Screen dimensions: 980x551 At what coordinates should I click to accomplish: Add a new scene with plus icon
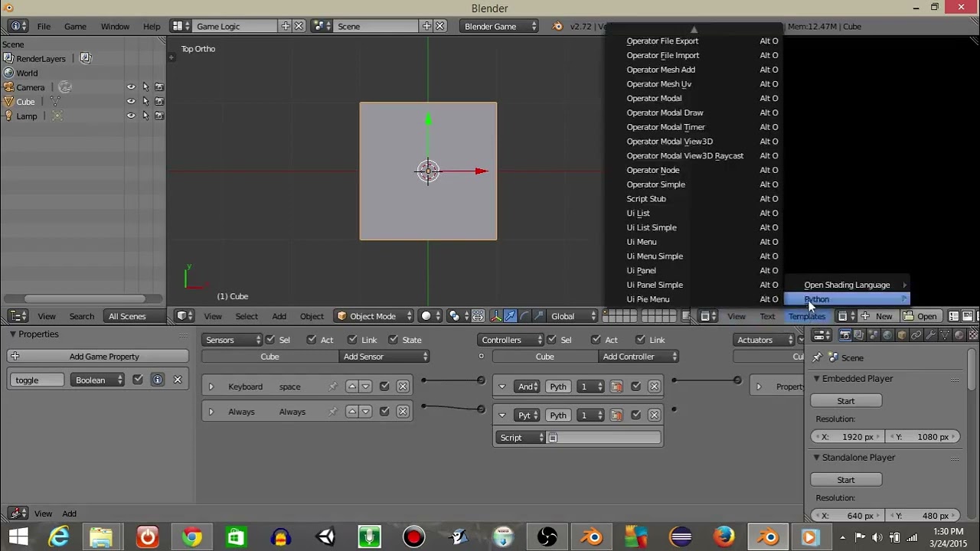coord(426,26)
